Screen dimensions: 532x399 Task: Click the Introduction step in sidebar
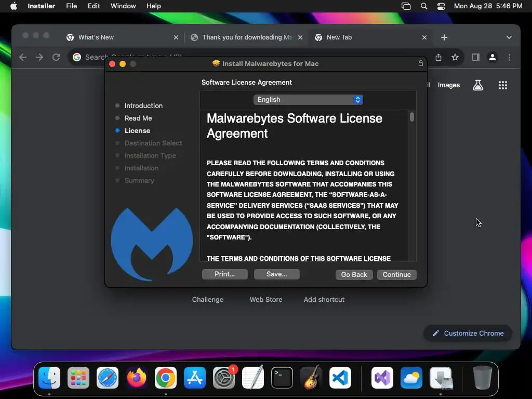coord(143,105)
